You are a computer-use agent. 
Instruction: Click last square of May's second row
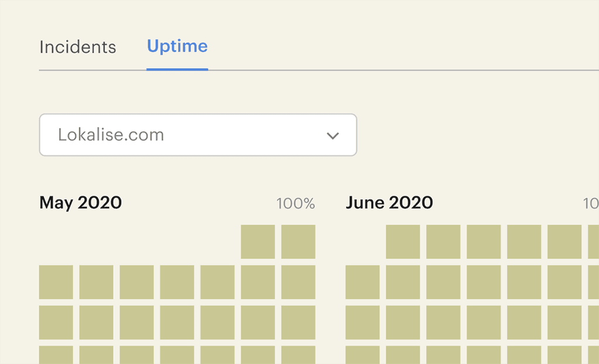tap(298, 282)
